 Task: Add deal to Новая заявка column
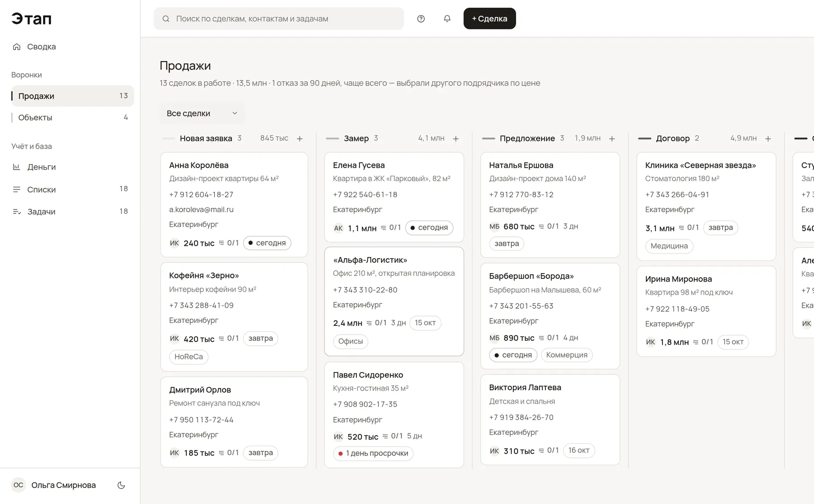coord(300,139)
